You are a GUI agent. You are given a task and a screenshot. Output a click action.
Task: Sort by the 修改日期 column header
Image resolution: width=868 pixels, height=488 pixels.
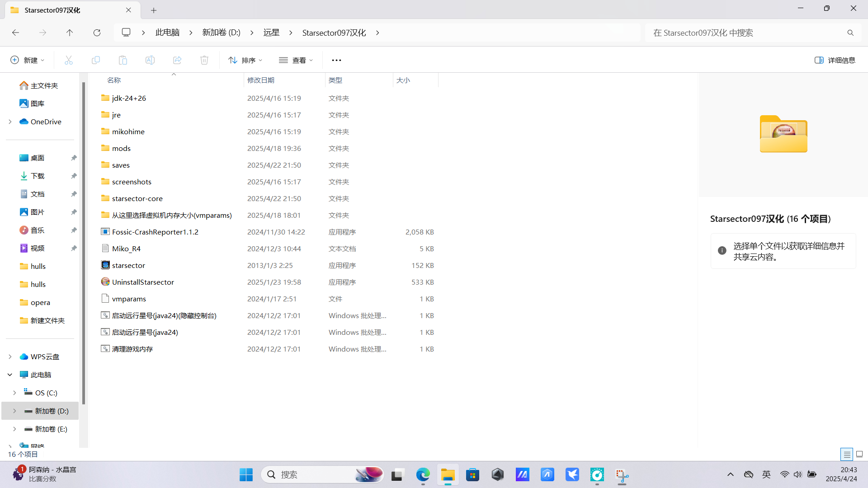261,80
